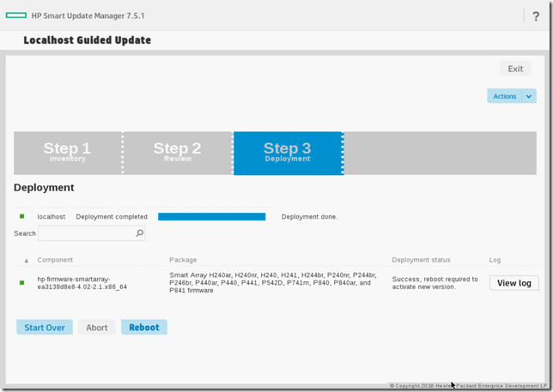Click the sort arrow in table header

pyautogui.click(x=27, y=260)
